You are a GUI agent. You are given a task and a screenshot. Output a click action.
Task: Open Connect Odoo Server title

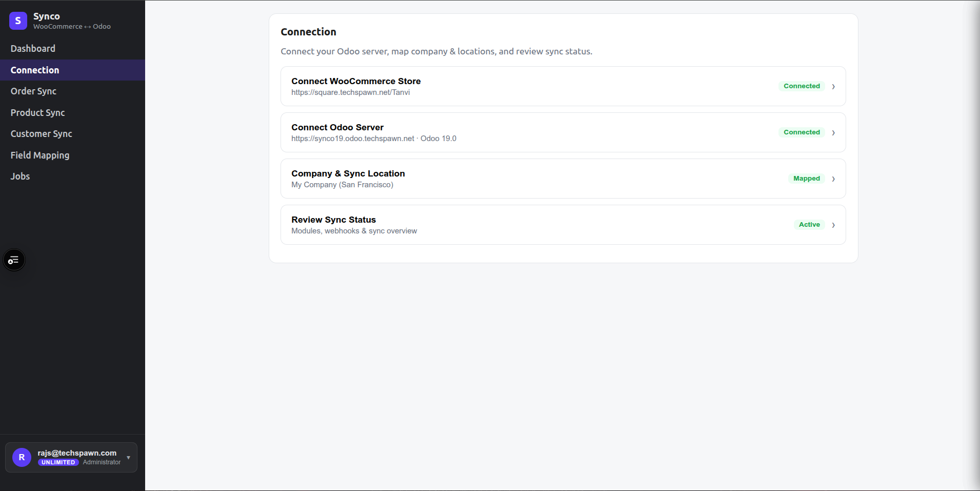[337, 127]
